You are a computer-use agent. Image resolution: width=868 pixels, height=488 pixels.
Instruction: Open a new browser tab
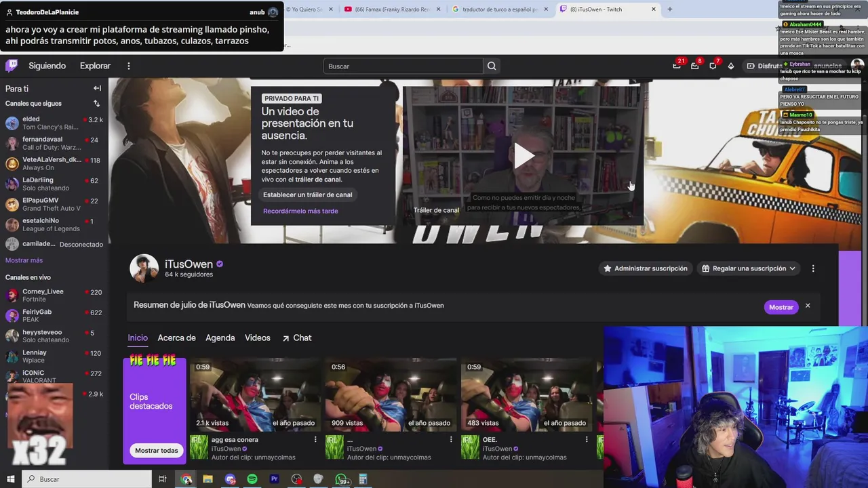pos(669,9)
